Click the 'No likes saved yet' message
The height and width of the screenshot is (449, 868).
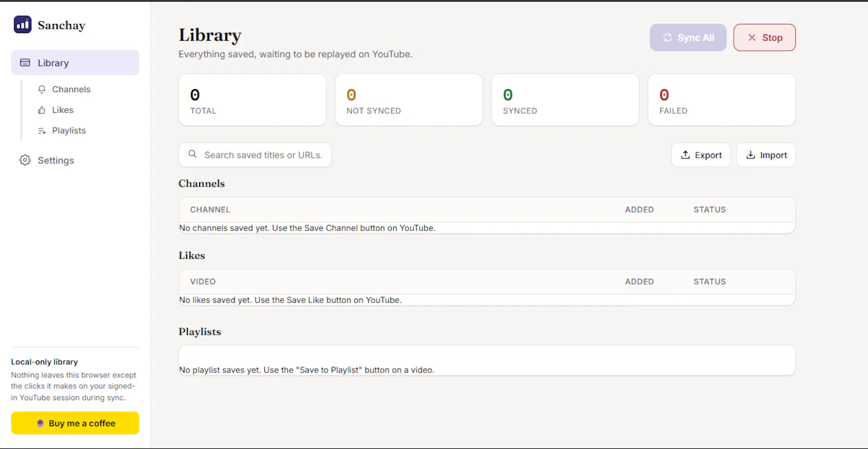(x=290, y=300)
